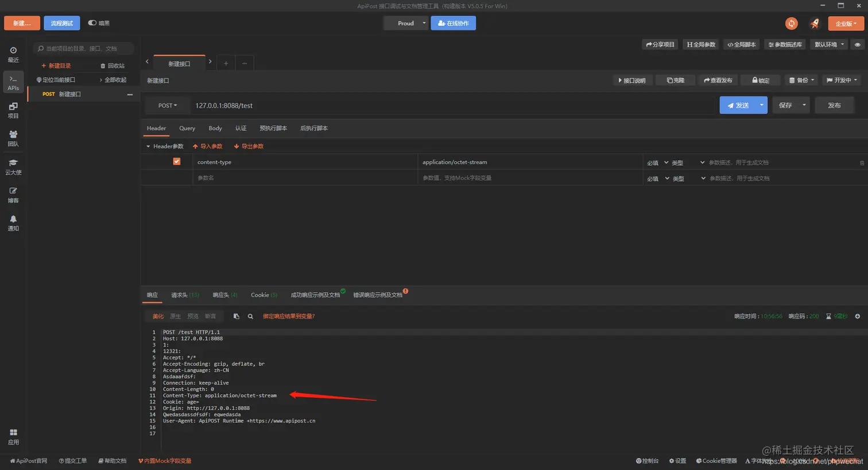Open the 发送 send dropdown arrow
The image size is (868, 470).
(x=761, y=105)
